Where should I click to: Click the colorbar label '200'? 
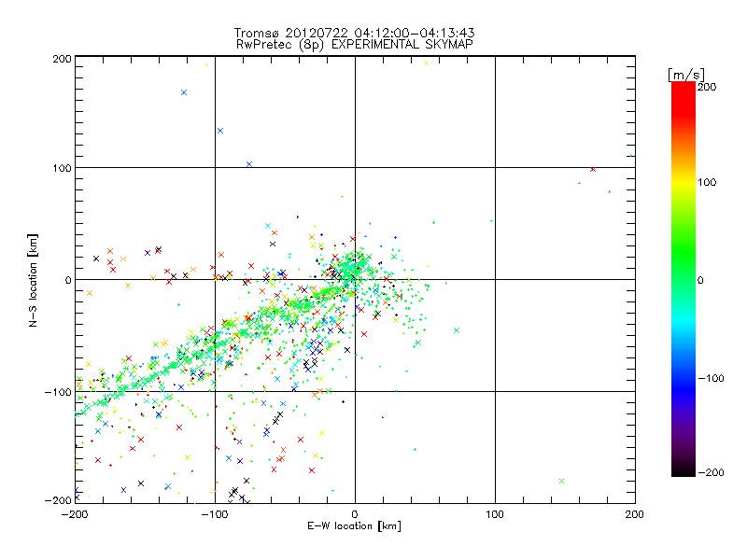tap(707, 87)
